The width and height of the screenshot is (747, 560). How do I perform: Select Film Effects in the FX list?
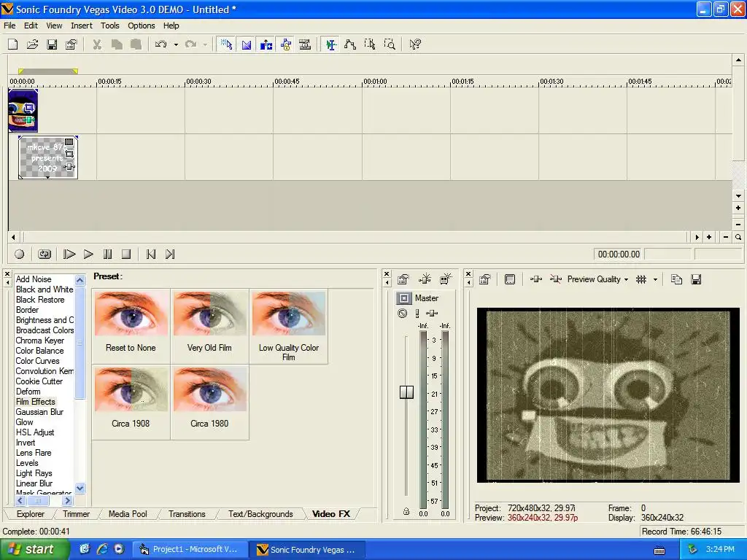point(35,402)
